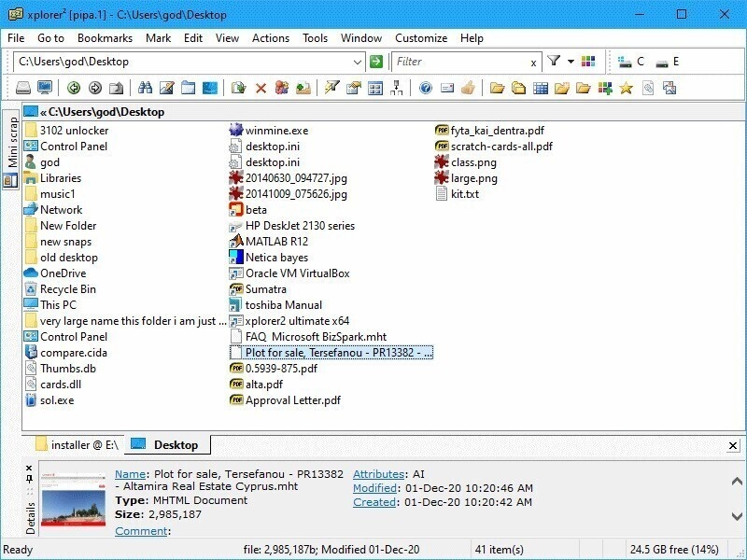Viewport: 747px width, 560px height.
Task: Select drive C in the drive bar
Action: (632, 62)
